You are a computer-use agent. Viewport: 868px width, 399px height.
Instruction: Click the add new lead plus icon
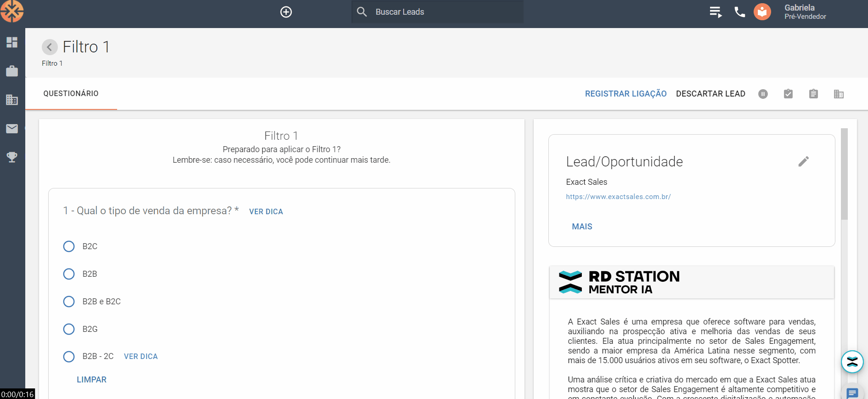click(286, 12)
